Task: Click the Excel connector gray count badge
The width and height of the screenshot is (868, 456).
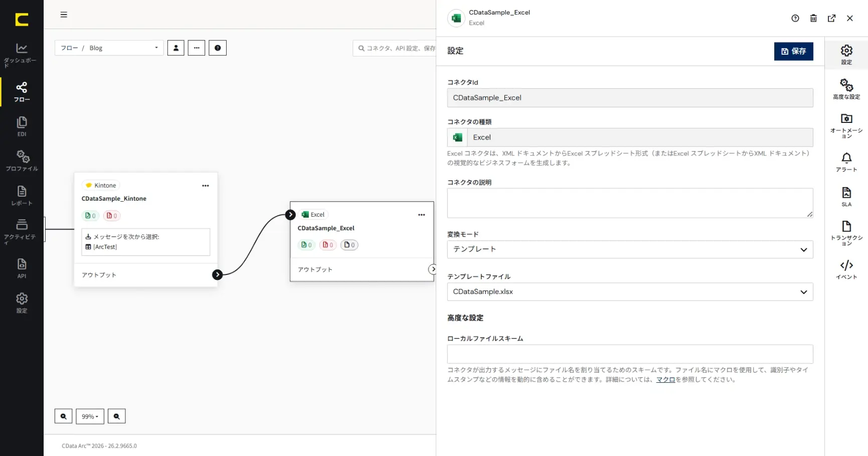Action: tap(350, 245)
